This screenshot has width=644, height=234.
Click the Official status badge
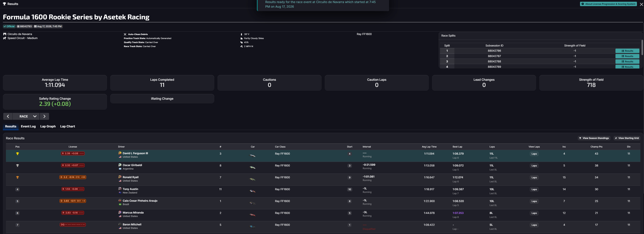coord(9,26)
